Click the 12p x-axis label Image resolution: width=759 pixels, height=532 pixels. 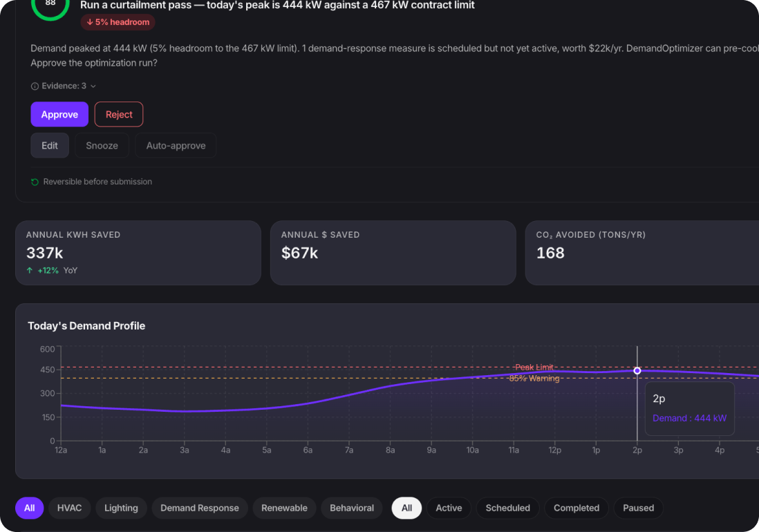[554, 450]
